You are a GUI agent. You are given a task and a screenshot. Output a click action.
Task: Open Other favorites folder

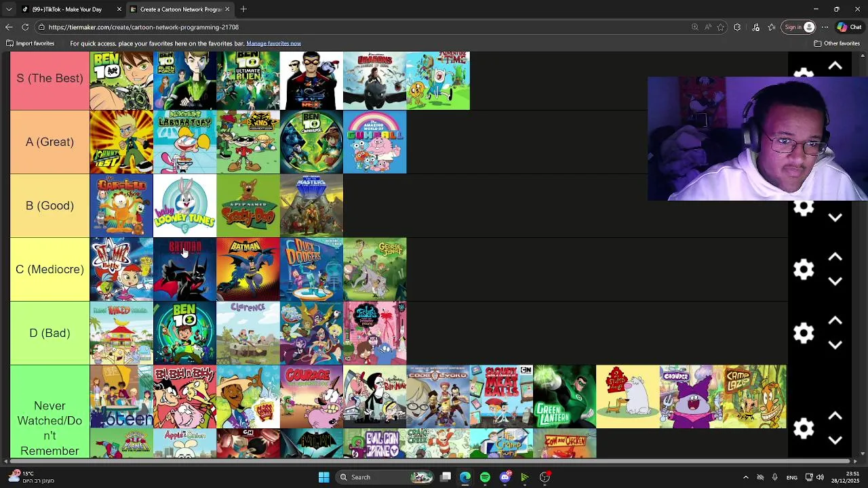(837, 43)
